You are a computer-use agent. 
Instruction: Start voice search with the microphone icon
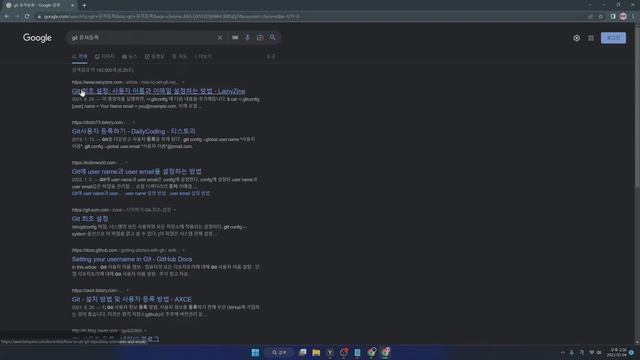coord(247,38)
